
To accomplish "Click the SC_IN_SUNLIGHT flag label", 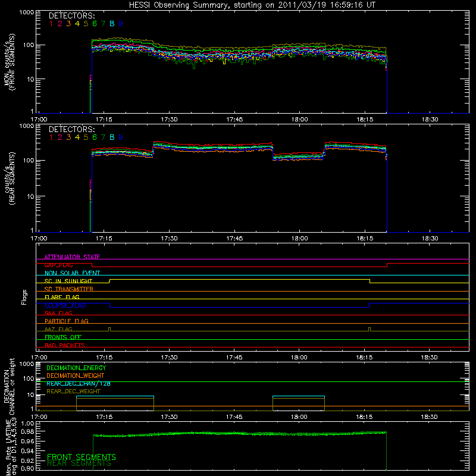I will [68, 281].
